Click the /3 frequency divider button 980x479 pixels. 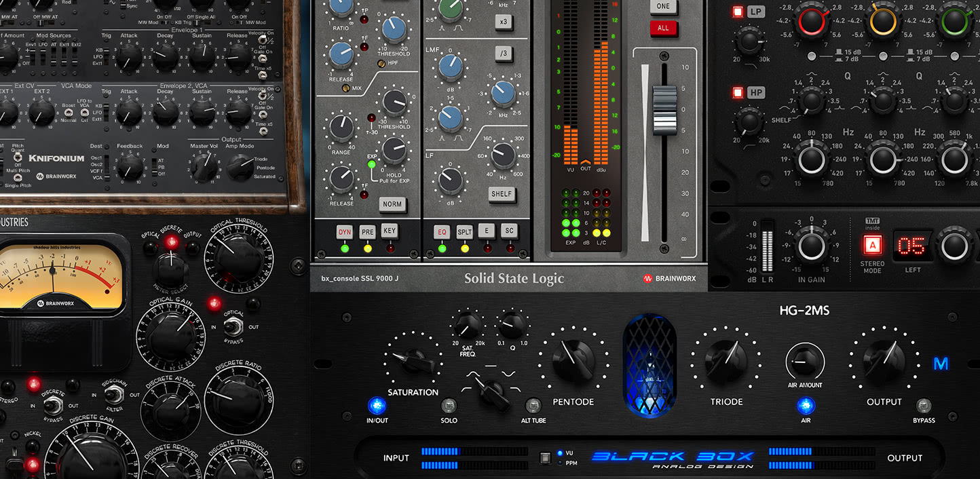[504, 54]
